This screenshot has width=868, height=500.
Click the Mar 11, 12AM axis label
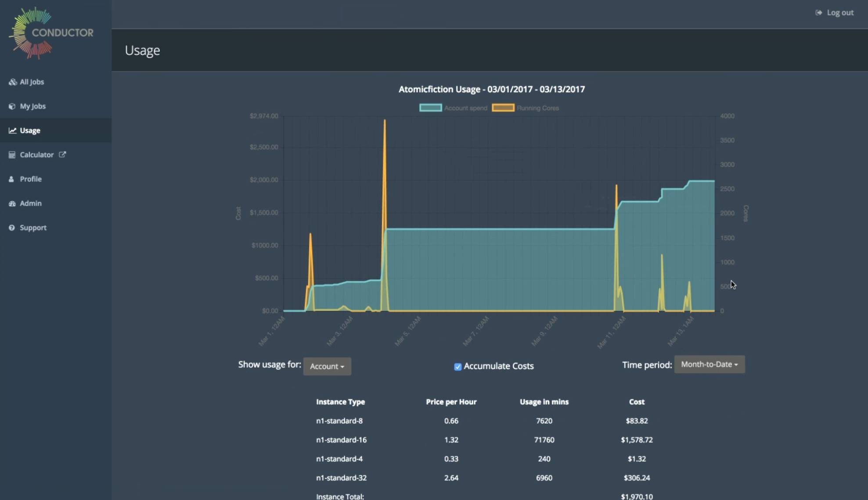click(x=611, y=333)
